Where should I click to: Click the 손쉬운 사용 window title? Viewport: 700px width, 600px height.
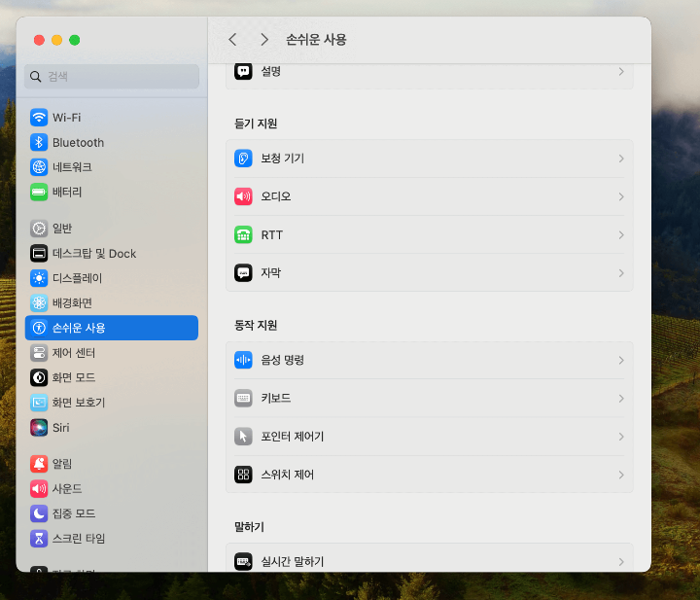[x=316, y=39]
